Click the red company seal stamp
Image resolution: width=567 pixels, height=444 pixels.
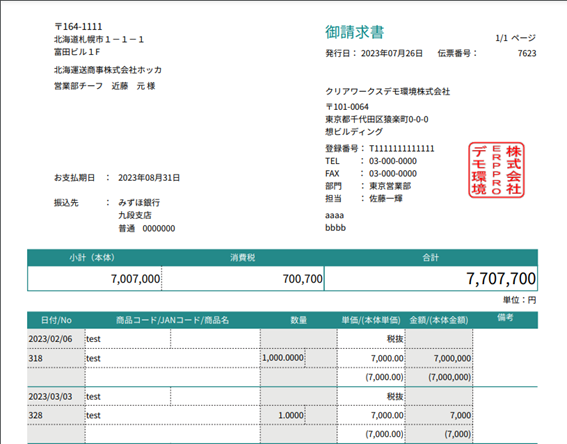tap(496, 170)
